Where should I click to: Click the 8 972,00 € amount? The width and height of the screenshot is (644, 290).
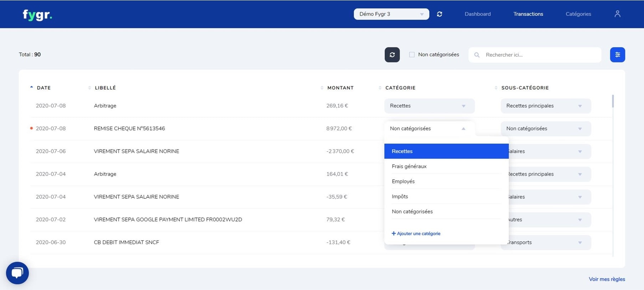coord(339,129)
